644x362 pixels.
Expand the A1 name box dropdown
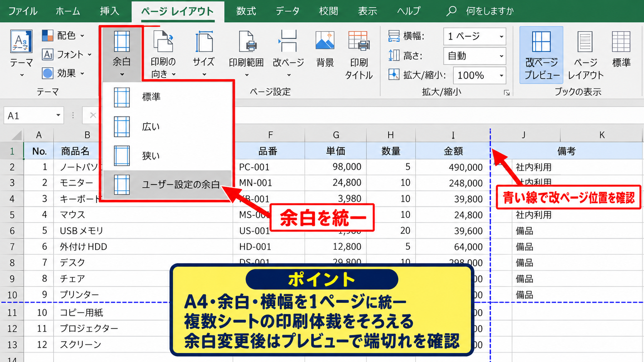coord(58,115)
